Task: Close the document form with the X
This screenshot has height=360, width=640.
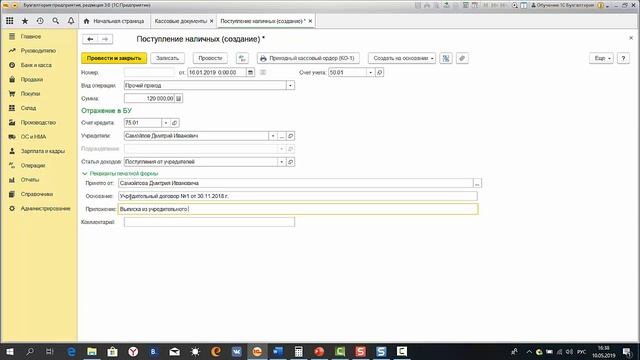Action: click(x=631, y=38)
